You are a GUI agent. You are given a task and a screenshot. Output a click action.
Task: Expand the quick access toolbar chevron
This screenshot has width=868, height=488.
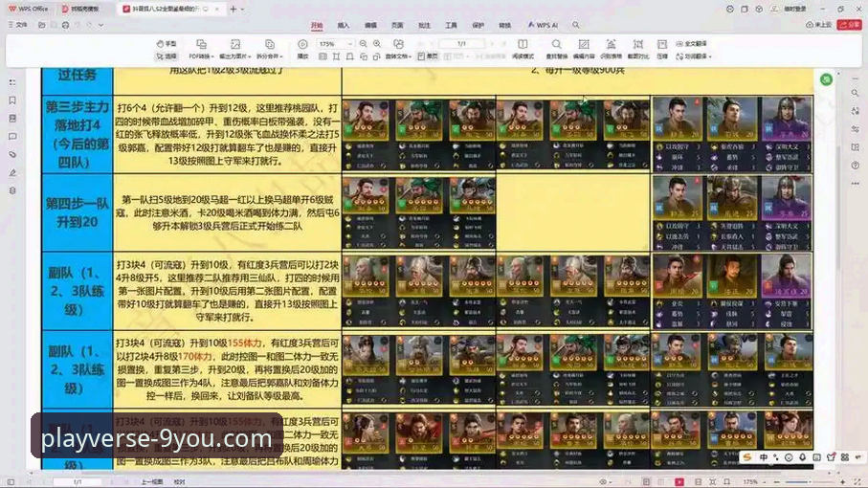click(x=100, y=25)
